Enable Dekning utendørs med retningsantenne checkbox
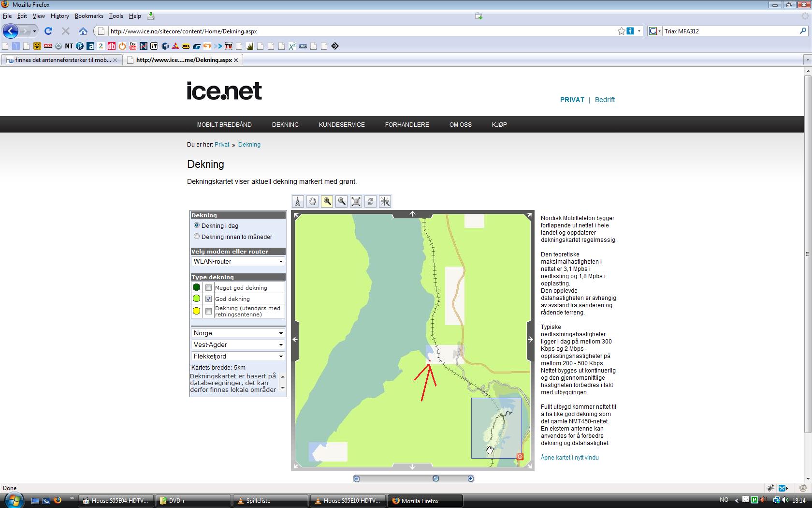 coord(208,311)
